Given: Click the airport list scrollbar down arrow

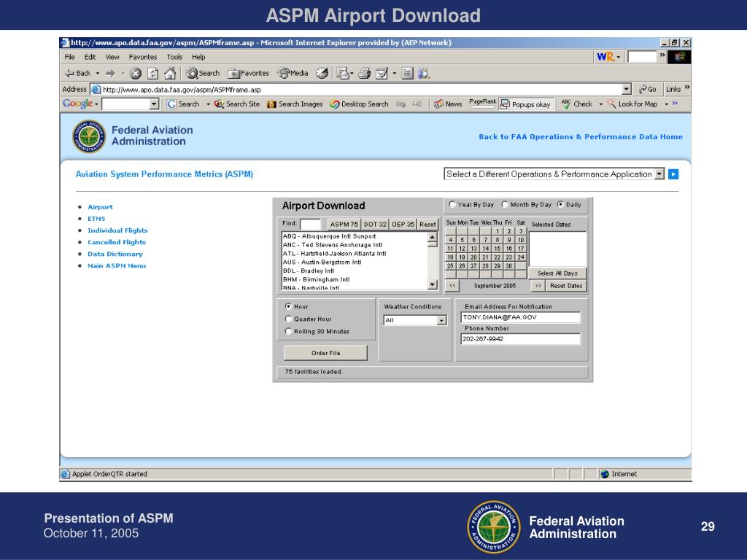Looking at the screenshot, I should click(x=432, y=285).
